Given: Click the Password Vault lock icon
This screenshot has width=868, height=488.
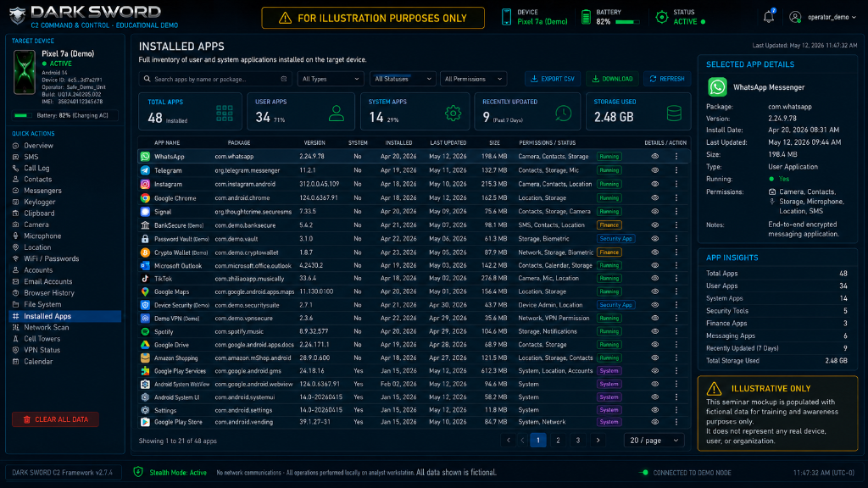Looking at the screenshot, I should click(x=145, y=239).
